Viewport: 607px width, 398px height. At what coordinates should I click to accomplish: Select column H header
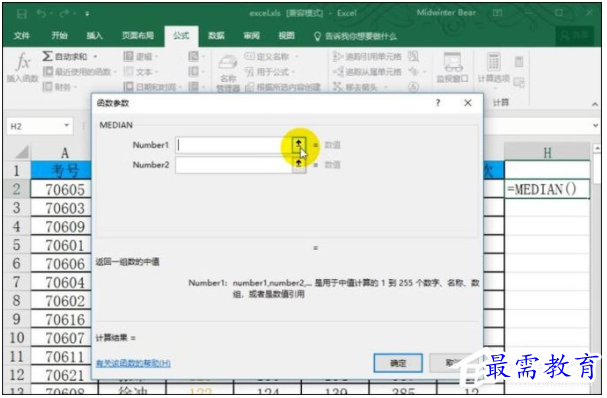(x=547, y=153)
